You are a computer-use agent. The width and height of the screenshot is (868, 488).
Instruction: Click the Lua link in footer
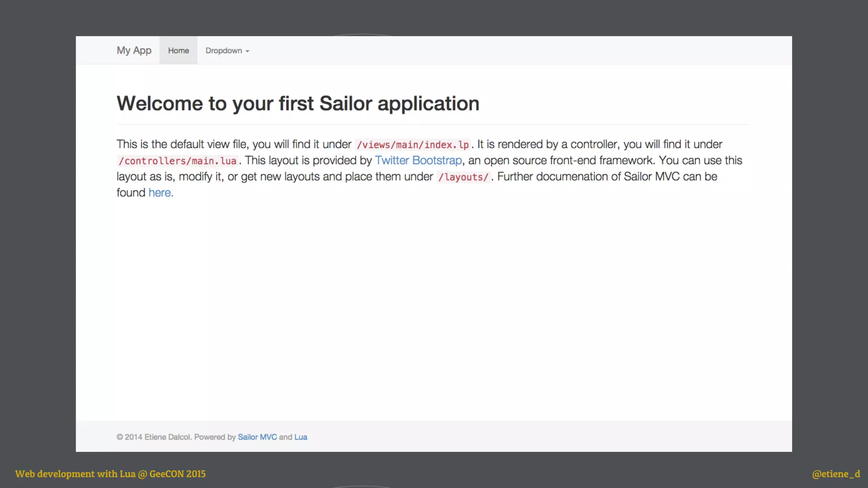click(x=300, y=437)
